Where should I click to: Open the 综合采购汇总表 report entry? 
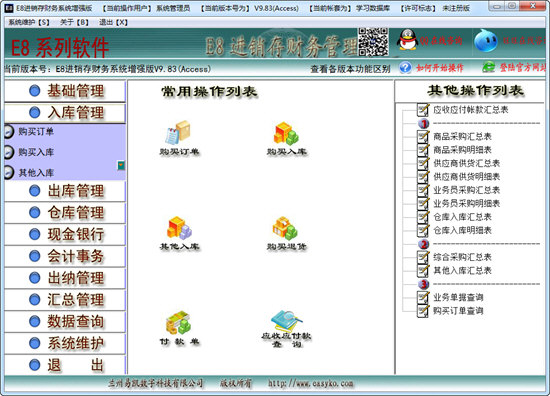point(462,257)
